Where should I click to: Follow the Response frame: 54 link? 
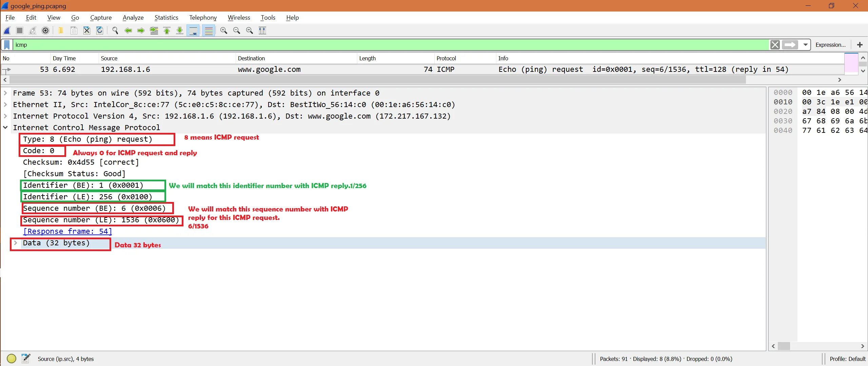coord(67,231)
